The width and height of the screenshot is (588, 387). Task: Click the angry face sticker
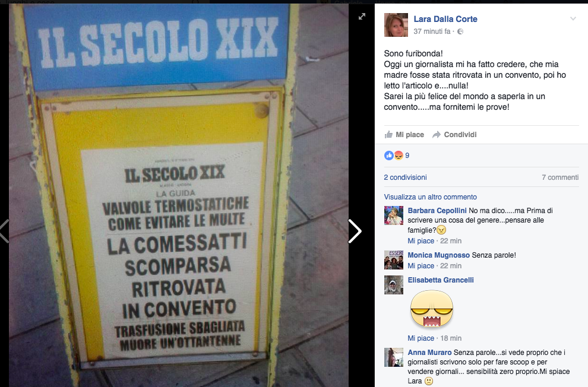pos(432,309)
